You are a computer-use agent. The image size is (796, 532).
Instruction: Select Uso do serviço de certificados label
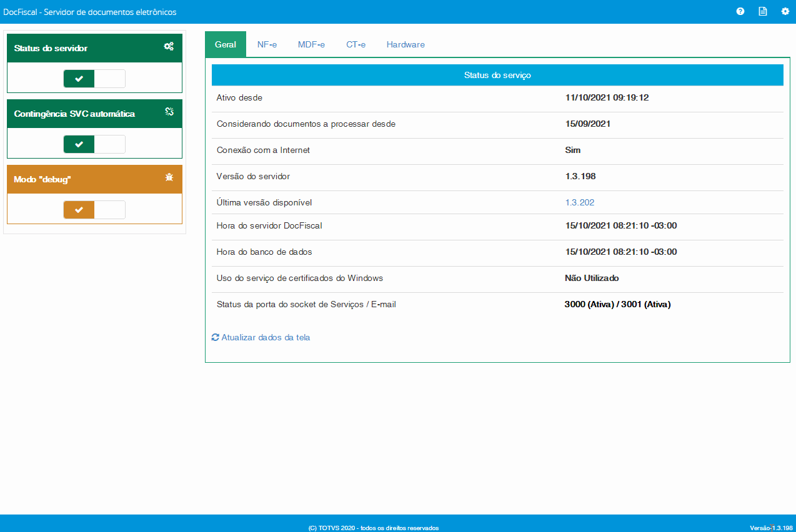click(x=300, y=278)
